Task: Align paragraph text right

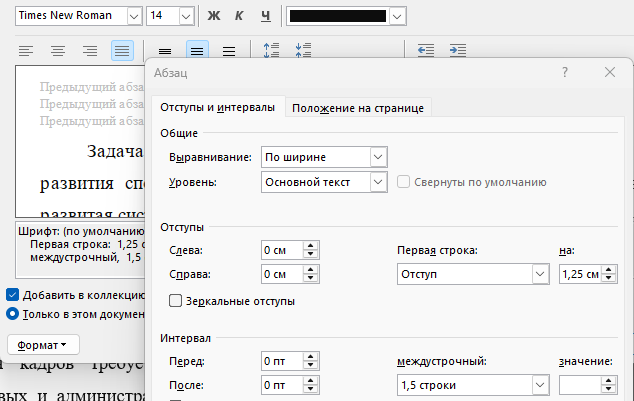Action: tap(90, 51)
